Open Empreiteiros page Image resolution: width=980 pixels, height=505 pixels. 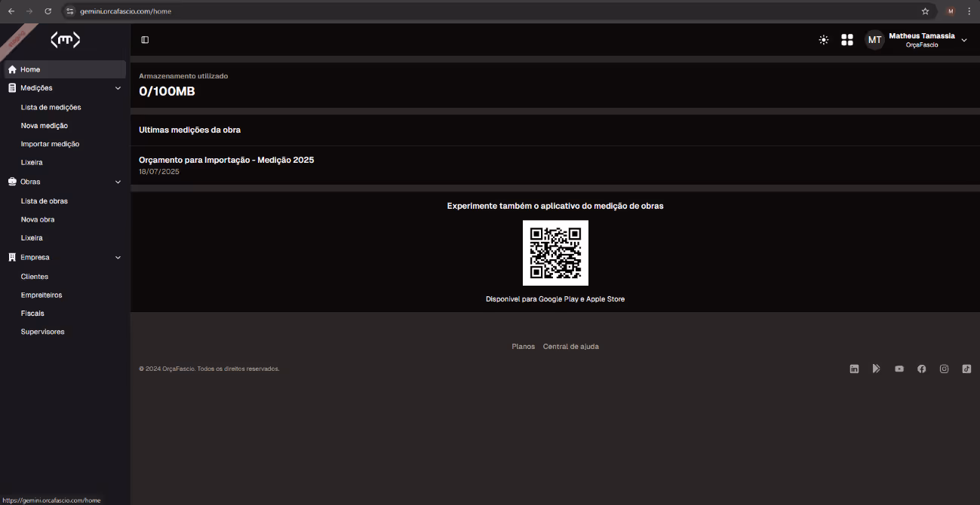[41, 295]
